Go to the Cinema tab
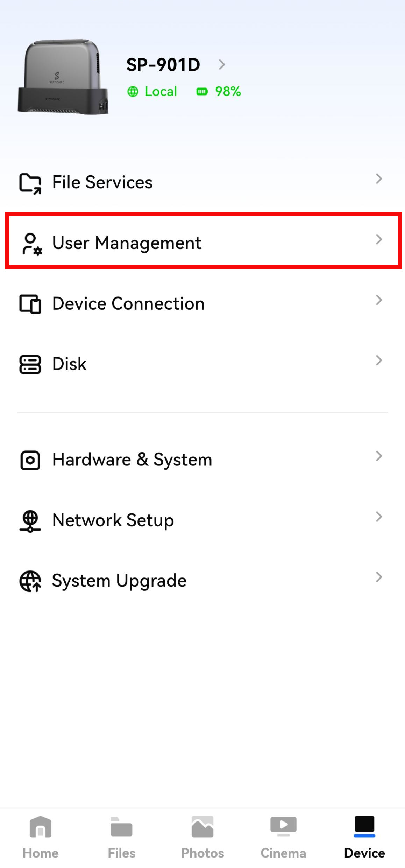The height and width of the screenshot is (868, 405). [283, 837]
